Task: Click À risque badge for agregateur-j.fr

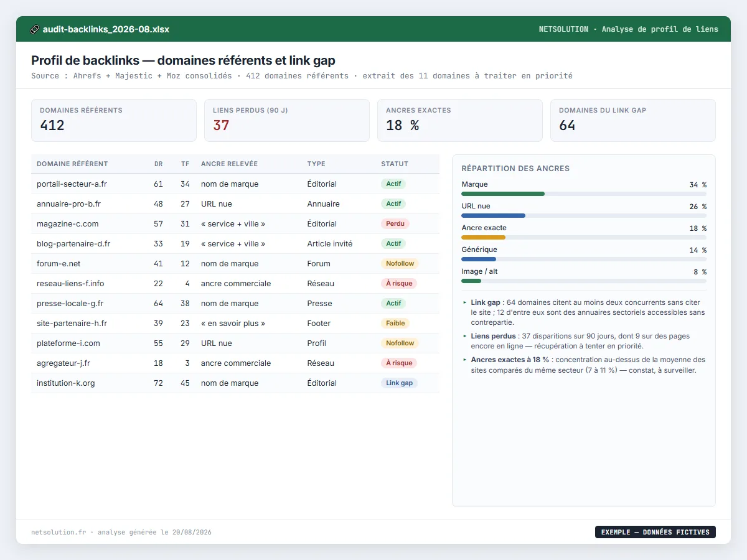Action: tap(398, 363)
